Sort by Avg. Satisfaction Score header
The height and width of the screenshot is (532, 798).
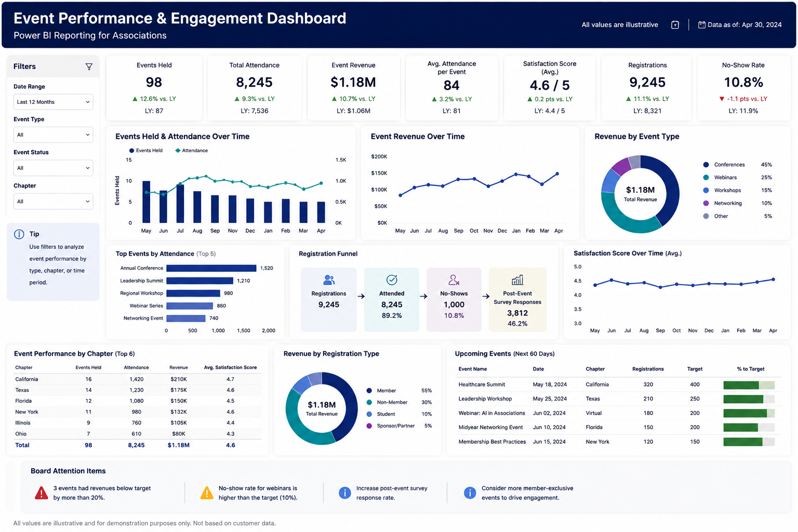(x=230, y=367)
